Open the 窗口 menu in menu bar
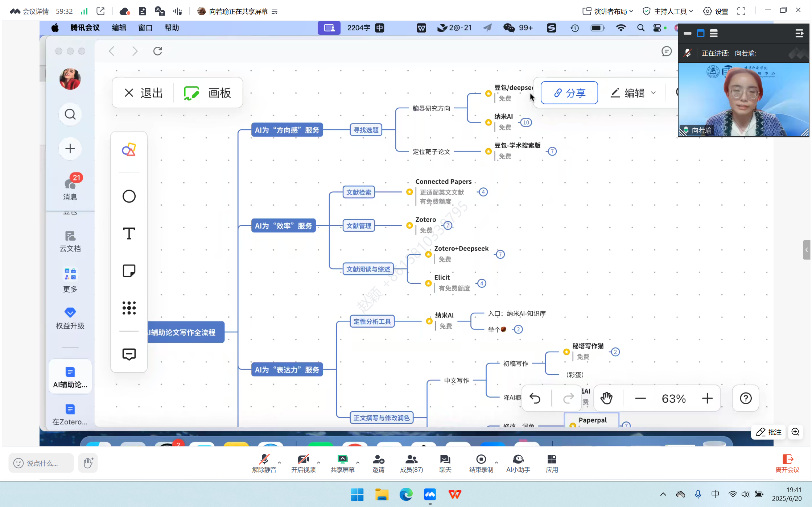Viewport: 812px width, 507px height. point(145,28)
